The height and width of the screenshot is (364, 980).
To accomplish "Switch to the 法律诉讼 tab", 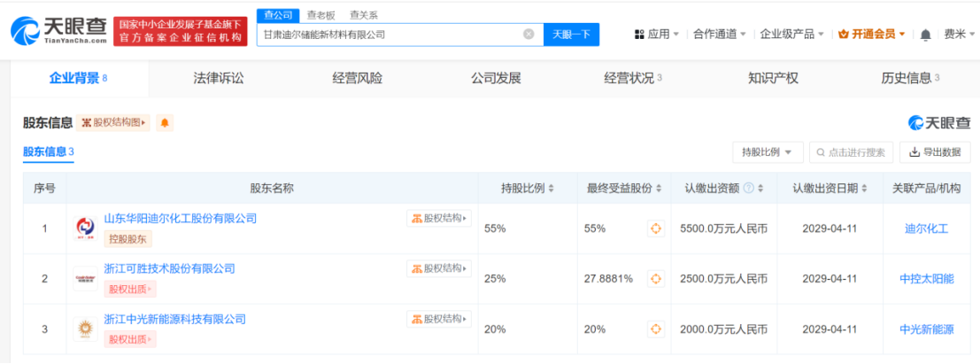I will point(218,78).
